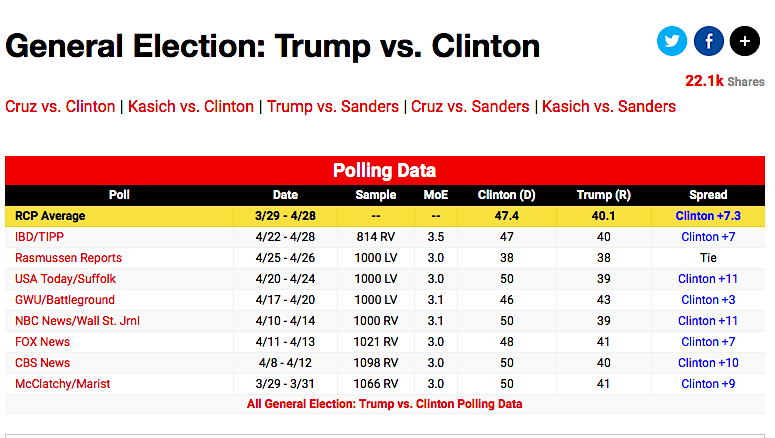The height and width of the screenshot is (438, 775).
Task: Open All General Election Polling Data link
Action: (384, 404)
